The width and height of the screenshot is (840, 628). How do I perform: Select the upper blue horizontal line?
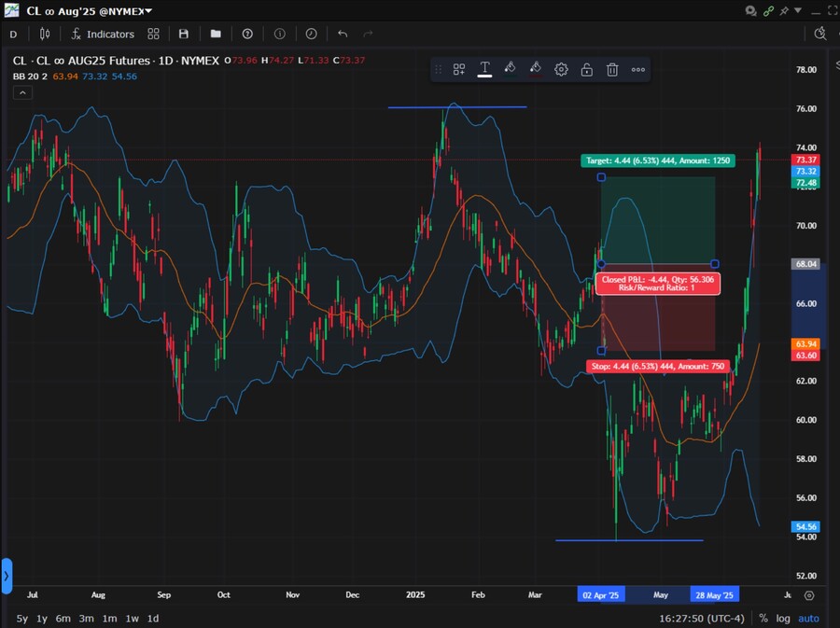[x=457, y=107]
